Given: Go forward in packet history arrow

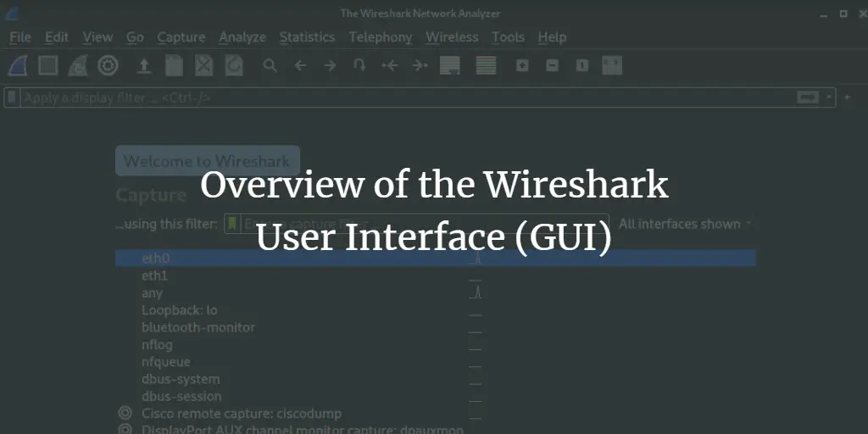Looking at the screenshot, I should click(x=330, y=66).
